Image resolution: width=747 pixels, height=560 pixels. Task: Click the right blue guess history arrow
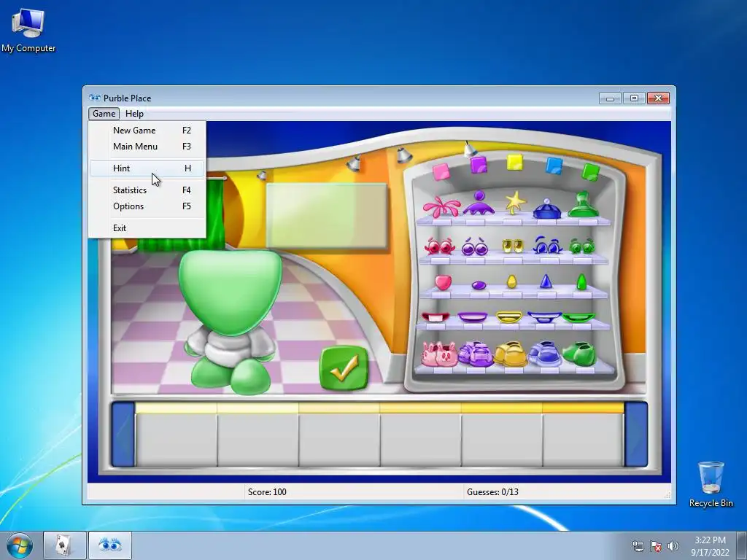[x=636, y=435]
